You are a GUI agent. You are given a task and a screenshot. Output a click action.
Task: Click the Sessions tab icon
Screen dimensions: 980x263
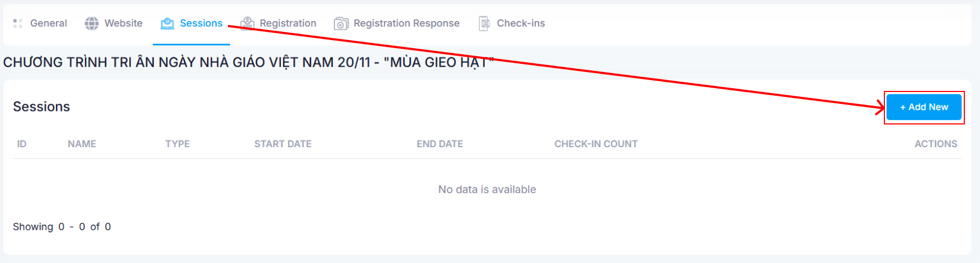coord(167,23)
